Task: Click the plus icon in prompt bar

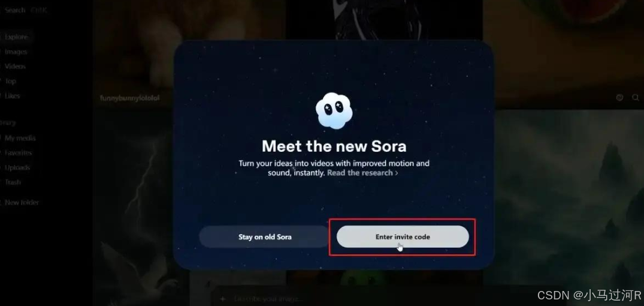Action: pos(222,299)
